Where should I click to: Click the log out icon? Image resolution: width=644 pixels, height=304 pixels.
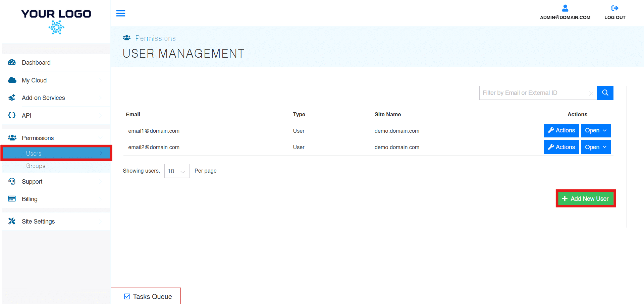pos(614,8)
